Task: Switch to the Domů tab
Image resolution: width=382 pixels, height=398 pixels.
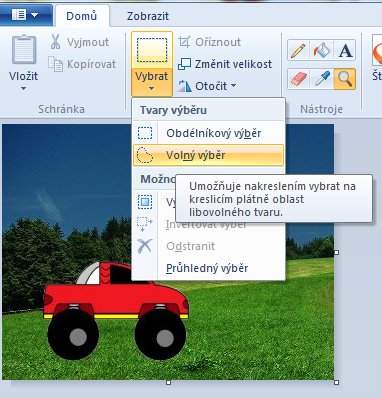Action: pos(81,16)
